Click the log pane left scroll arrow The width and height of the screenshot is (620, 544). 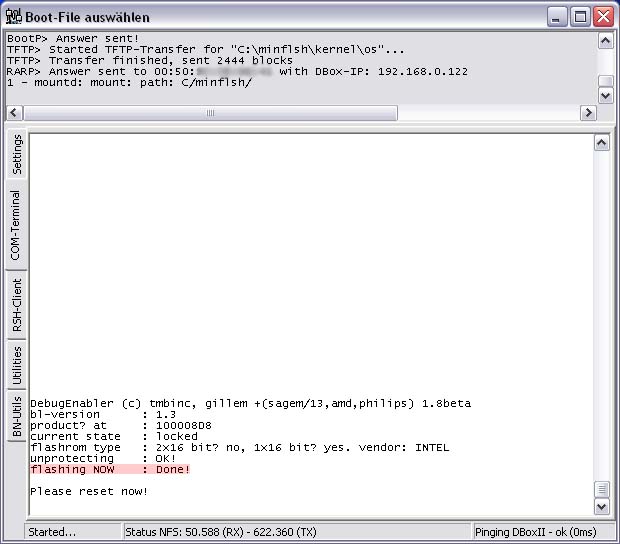(x=14, y=113)
